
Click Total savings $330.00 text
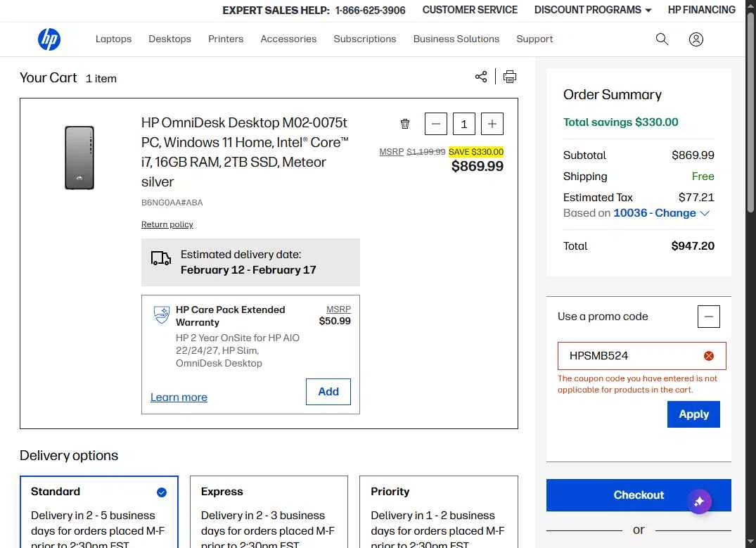[620, 122]
